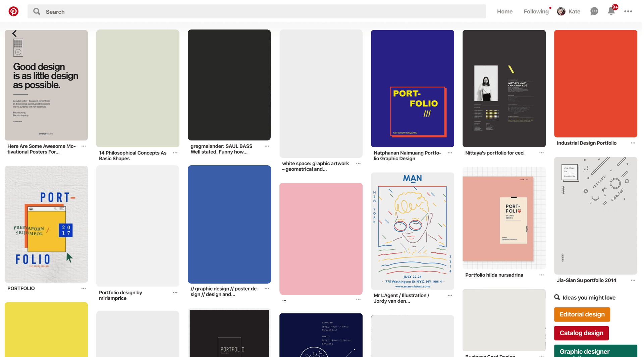The height and width of the screenshot is (357, 644).
Task: Click 'Mr L'Agent / Illustration' title
Action: (401, 298)
